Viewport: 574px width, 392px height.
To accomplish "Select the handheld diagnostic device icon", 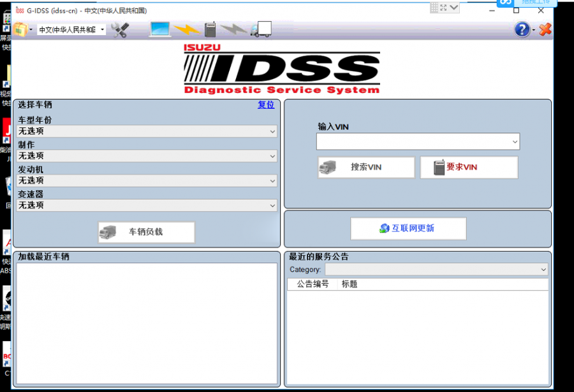I will [x=210, y=29].
